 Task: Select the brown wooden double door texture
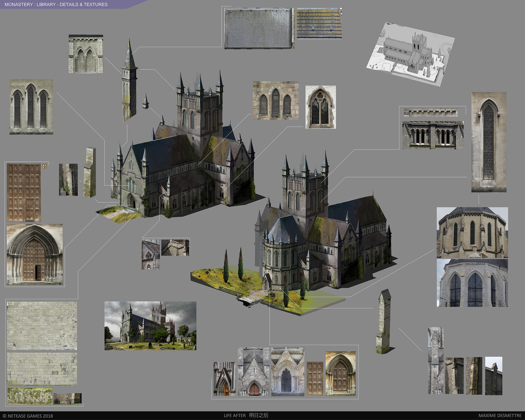point(24,192)
